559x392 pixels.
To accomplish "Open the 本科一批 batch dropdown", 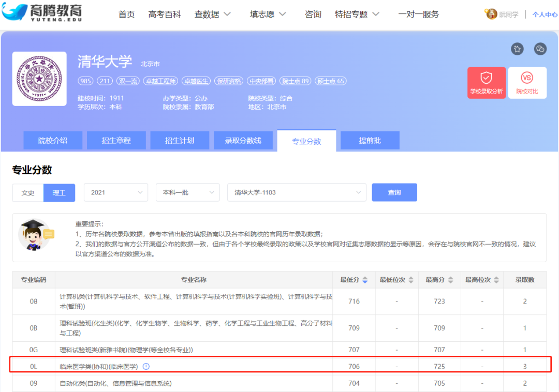I will pyautogui.click(x=187, y=192).
